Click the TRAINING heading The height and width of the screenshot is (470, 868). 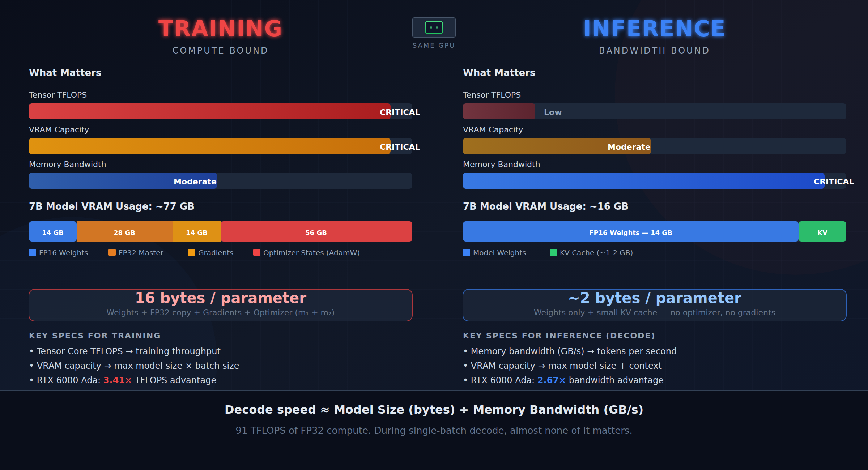[x=220, y=29]
